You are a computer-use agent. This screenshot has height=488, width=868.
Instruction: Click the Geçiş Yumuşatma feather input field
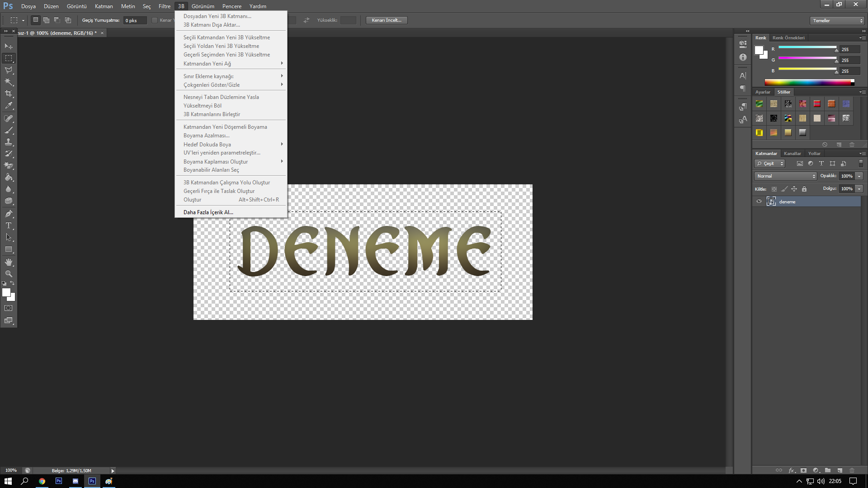(x=135, y=20)
